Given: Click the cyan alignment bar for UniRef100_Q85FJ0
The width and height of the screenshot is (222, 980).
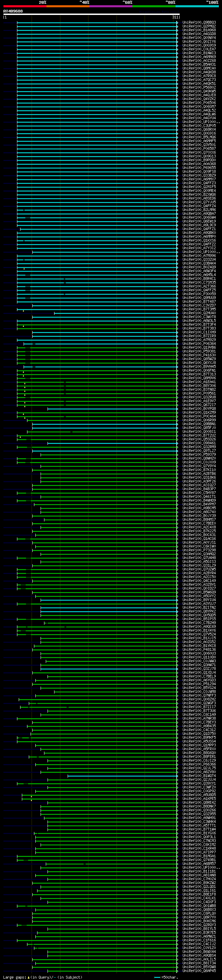Looking at the screenshot, I should pos(105,428).
